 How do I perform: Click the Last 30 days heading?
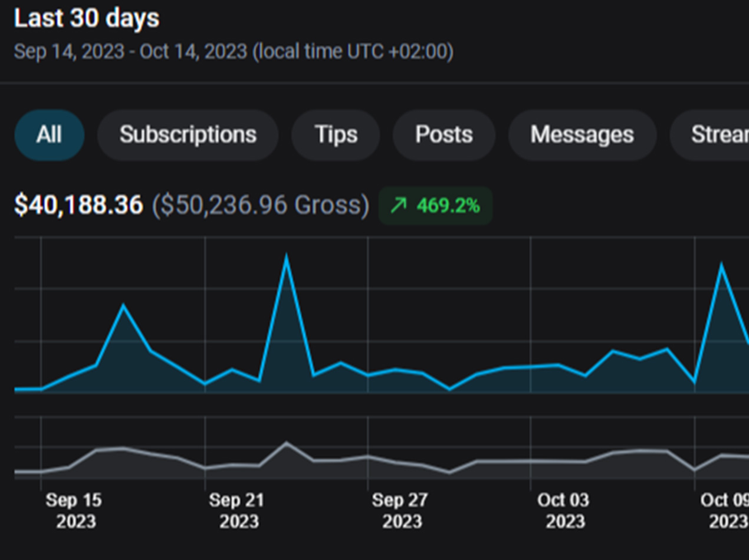(87, 18)
